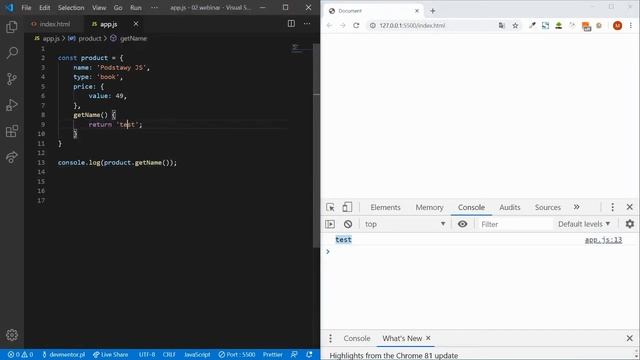The height and width of the screenshot is (360, 640).
Task: Switch to the Memory panel
Action: pyautogui.click(x=429, y=207)
